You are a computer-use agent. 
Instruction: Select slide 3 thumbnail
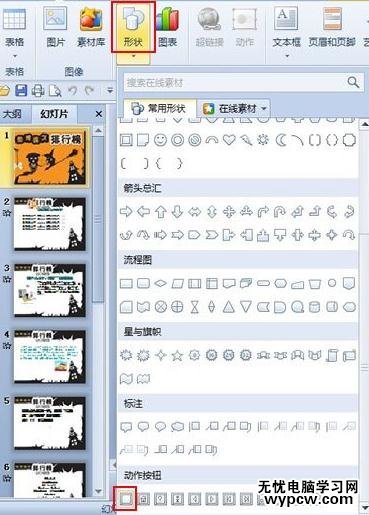point(49,290)
